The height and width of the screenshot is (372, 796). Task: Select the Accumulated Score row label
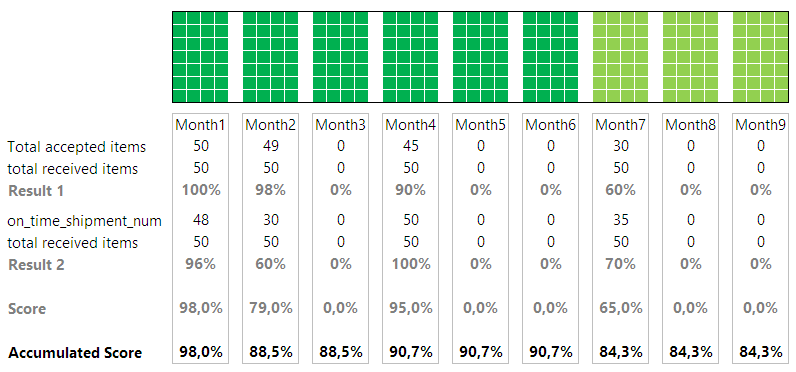coord(75,353)
